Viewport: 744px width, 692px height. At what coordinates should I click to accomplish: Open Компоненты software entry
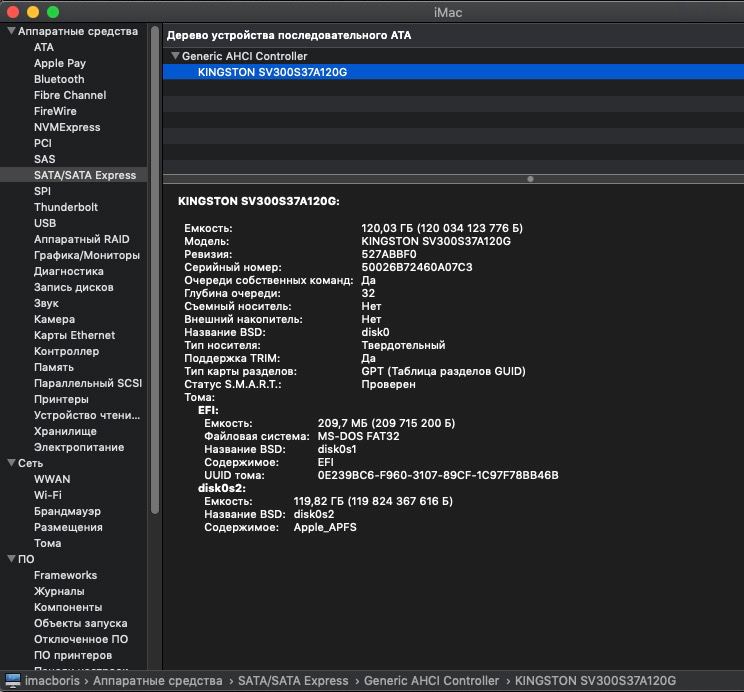point(68,607)
